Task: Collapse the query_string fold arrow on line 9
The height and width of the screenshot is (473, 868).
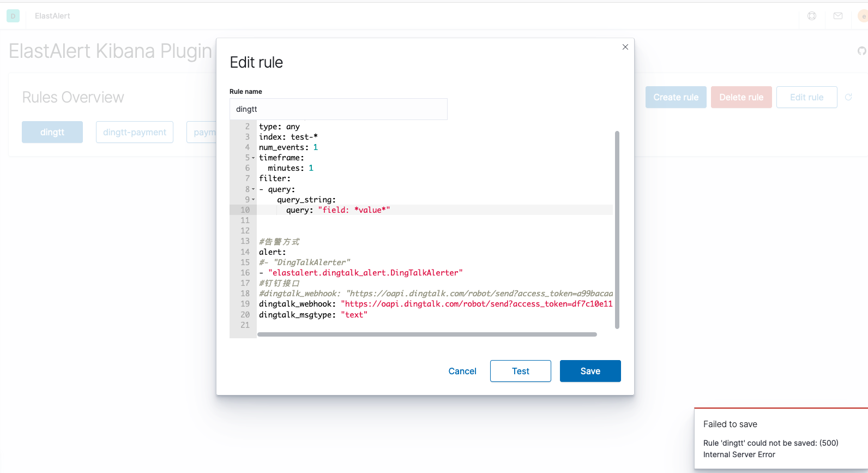Action: pyautogui.click(x=253, y=200)
